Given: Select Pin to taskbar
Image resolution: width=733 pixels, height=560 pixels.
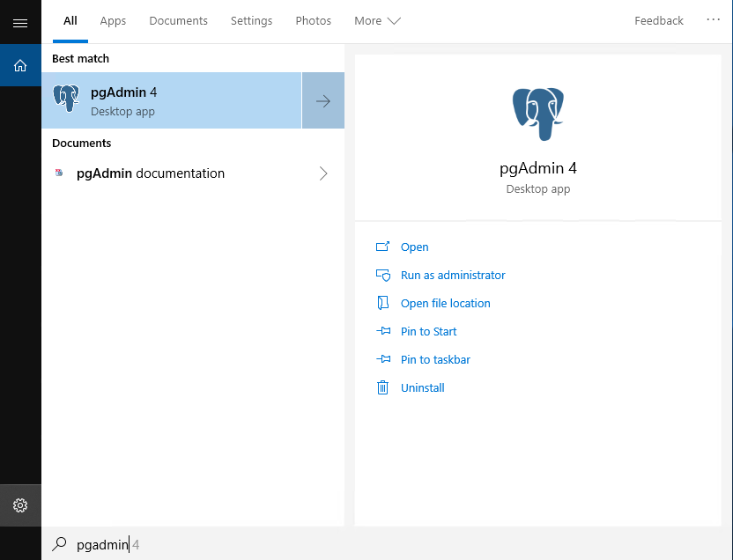Looking at the screenshot, I should (x=435, y=359).
